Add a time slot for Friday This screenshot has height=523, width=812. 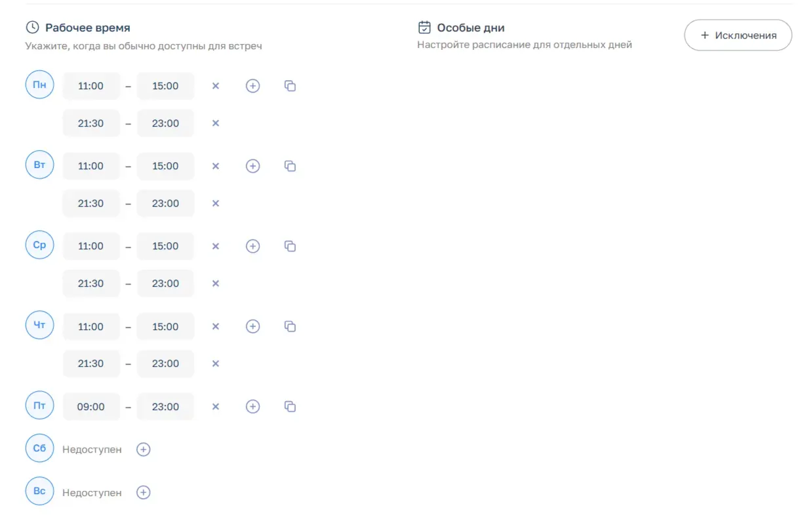tap(253, 407)
